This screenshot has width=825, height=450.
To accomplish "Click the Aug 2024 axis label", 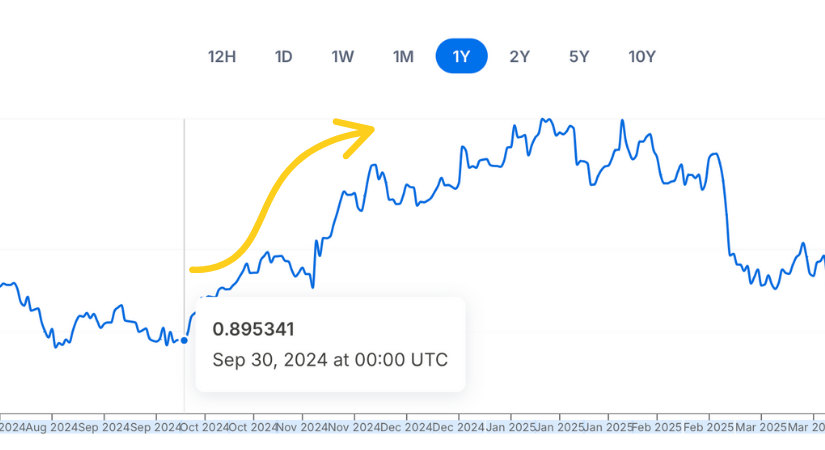I will [x=52, y=427].
